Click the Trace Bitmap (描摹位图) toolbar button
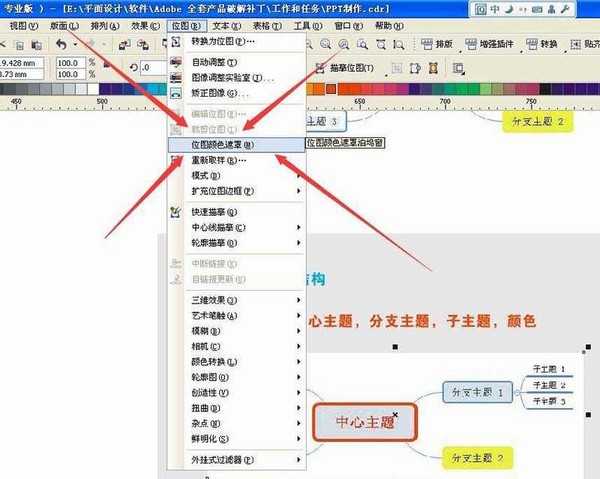Screen dimensions: 600x479 tap(345, 68)
